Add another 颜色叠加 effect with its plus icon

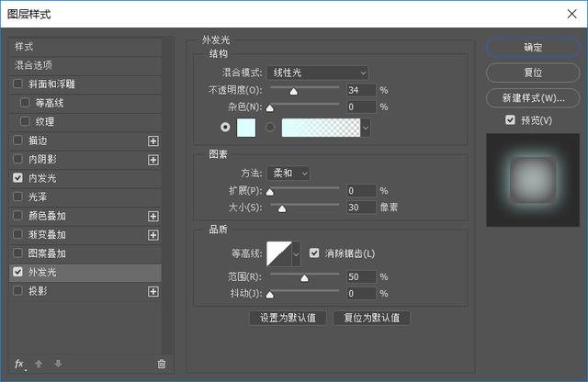153,217
